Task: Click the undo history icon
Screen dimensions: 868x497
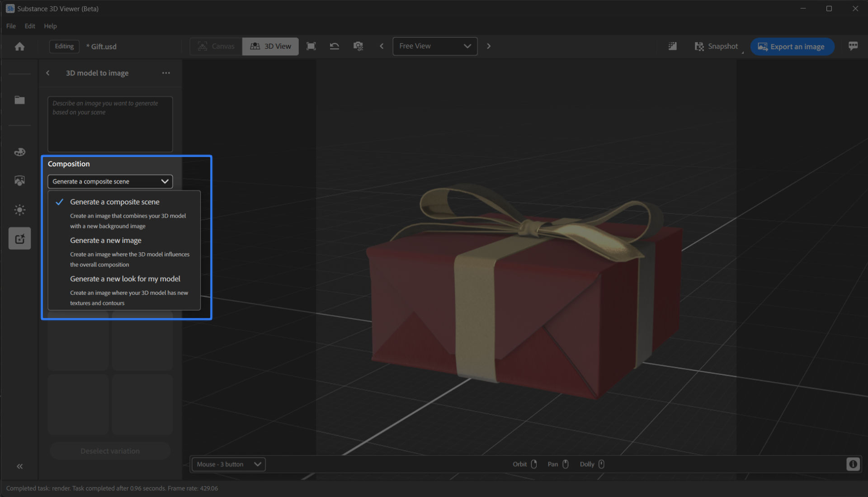Action: pos(335,46)
